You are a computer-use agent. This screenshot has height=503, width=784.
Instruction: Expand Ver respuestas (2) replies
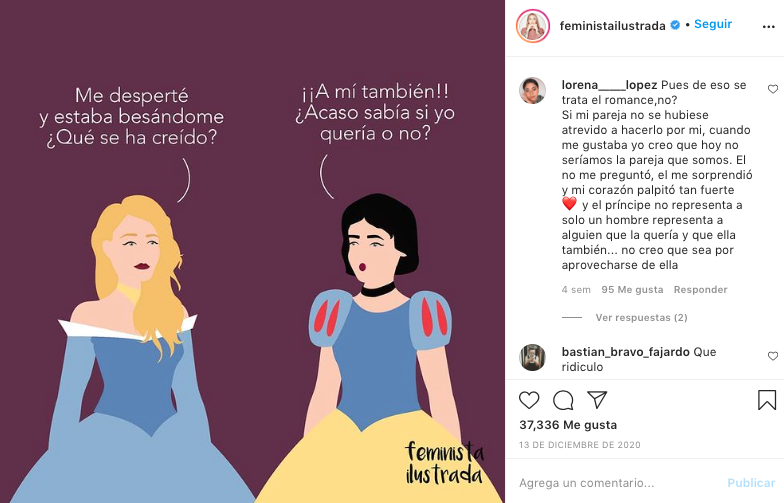(x=641, y=318)
